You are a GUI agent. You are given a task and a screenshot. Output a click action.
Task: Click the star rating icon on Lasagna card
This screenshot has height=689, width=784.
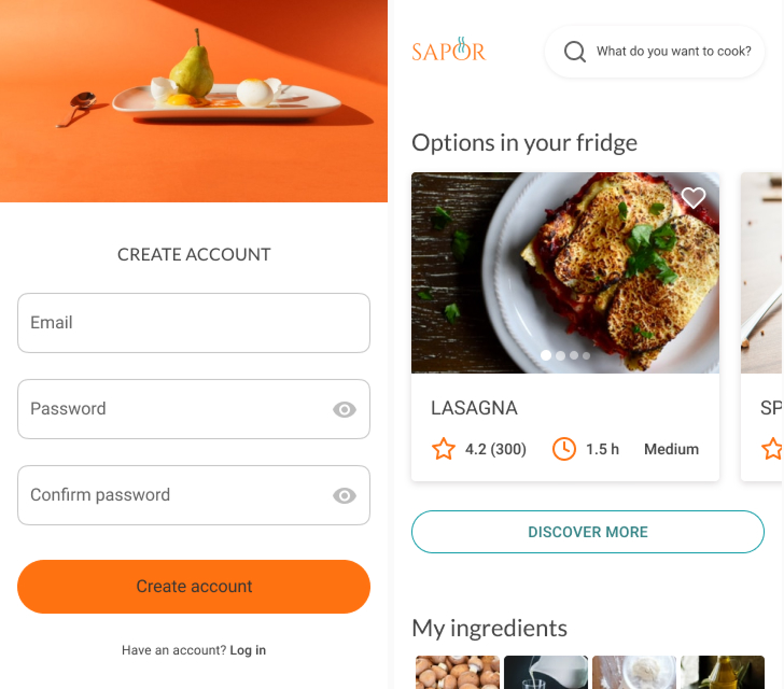pyautogui.click(x=444, y=449)
